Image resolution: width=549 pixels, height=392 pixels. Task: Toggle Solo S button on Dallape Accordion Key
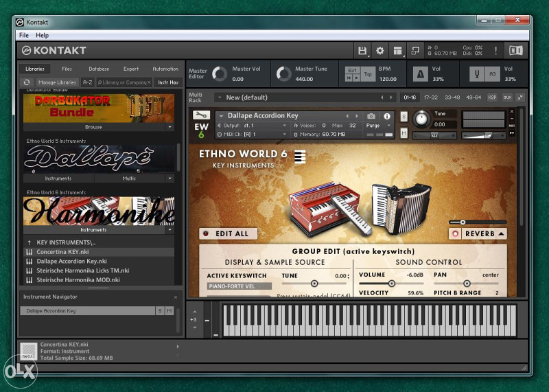[x=404, y=116]
